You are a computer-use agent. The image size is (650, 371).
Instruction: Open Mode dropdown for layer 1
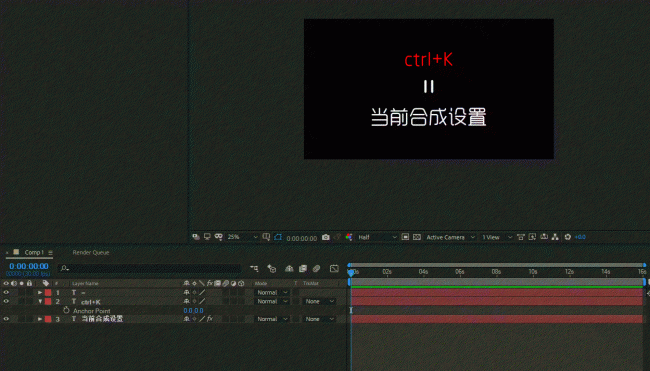[x=272, y=293]
